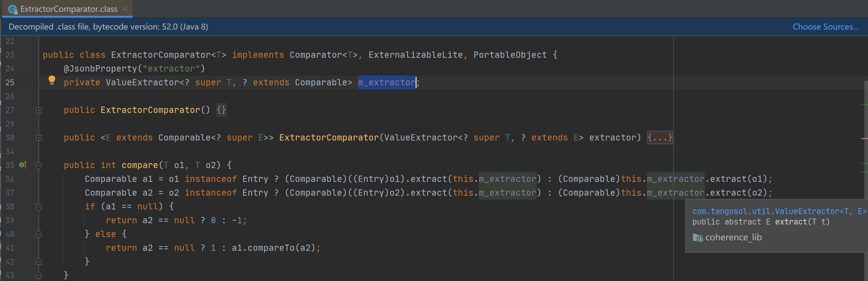Expand the collapsed {} body on line 27
The image size is (868, 281).
tap(221, 110)
